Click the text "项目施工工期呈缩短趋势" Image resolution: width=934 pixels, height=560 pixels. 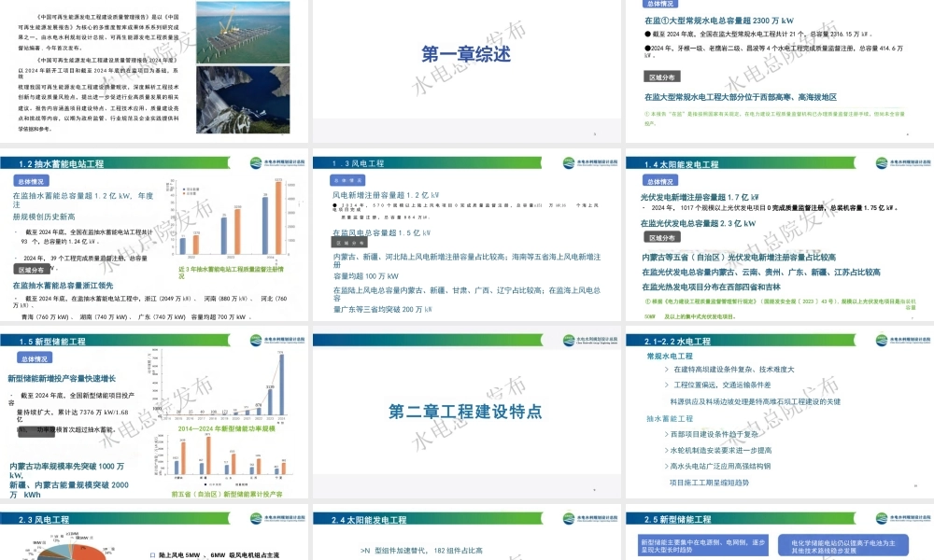(710, 483)
